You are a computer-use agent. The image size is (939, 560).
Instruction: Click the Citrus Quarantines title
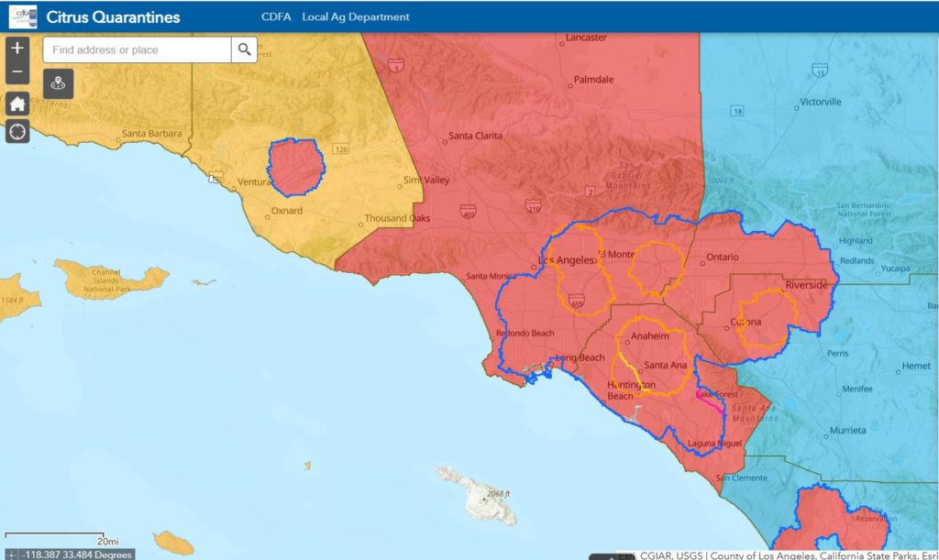[113, 17]
